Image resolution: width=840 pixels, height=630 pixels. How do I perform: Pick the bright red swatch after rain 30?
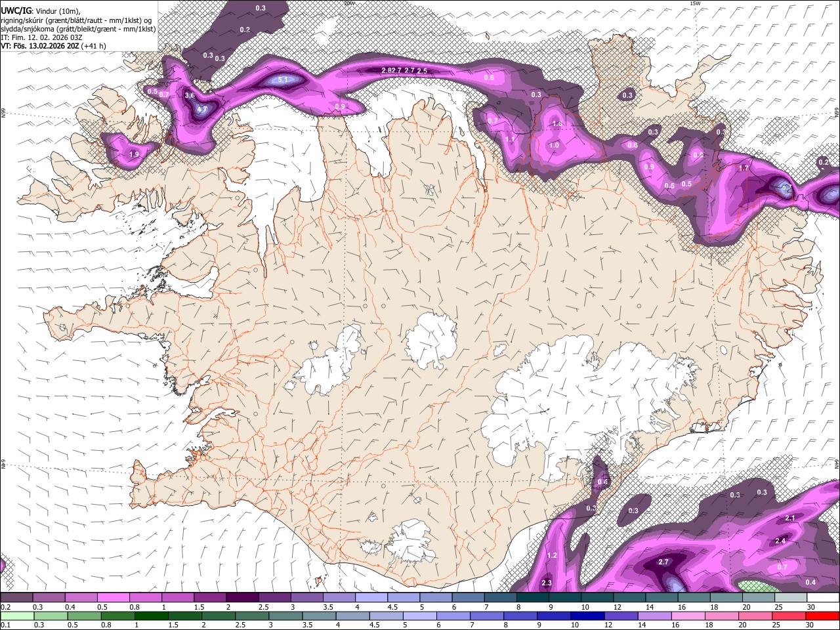[822, 616]
